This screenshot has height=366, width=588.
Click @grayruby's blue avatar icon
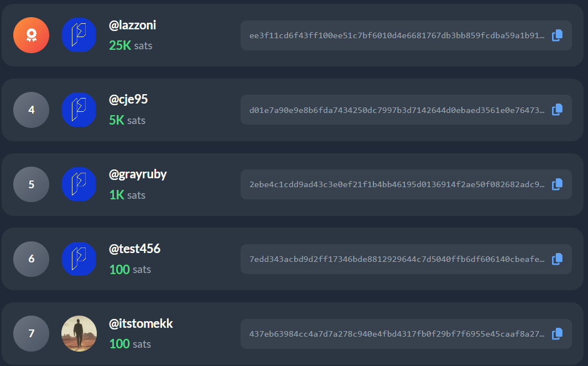(79, 184)
